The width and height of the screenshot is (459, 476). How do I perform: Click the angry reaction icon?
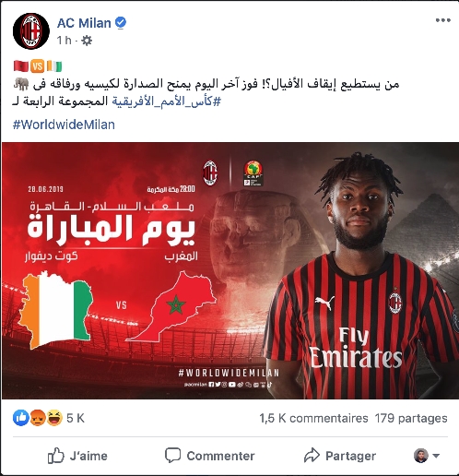click(x=38, y=418)
